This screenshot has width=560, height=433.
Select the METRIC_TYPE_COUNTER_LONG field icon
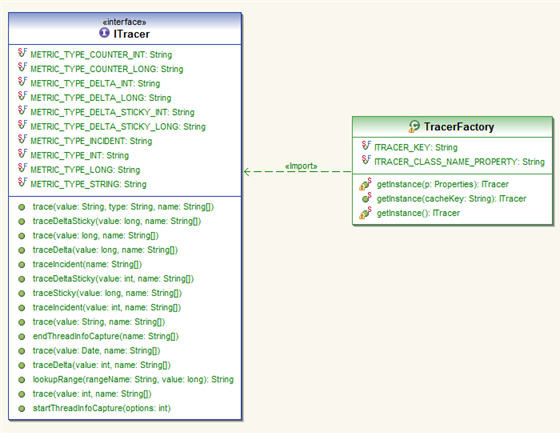pyautogui.click(x=22, y=67)
